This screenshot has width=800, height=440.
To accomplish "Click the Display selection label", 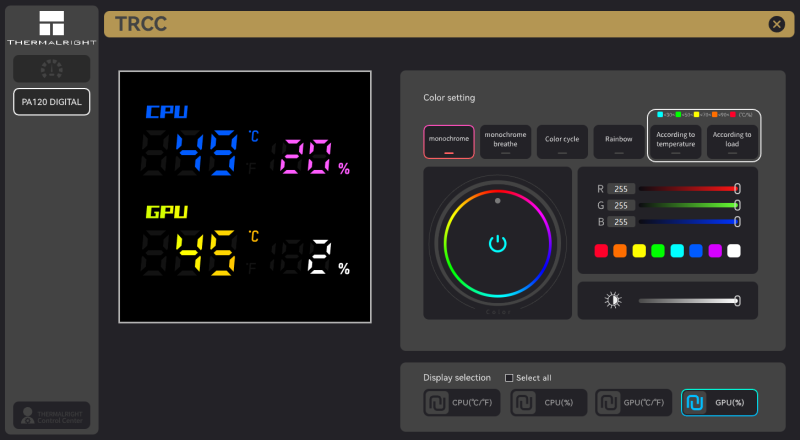I will [x=457, y=378].
